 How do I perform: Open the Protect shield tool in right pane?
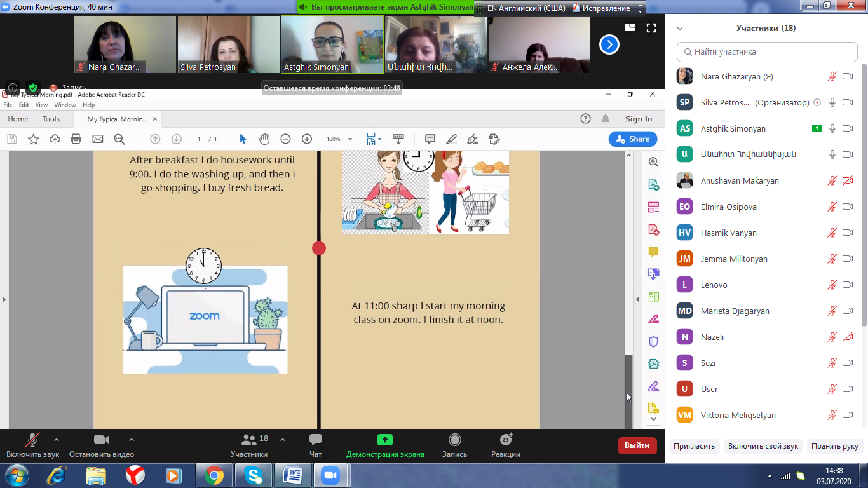pyautogui.click(x=653, y=342)
